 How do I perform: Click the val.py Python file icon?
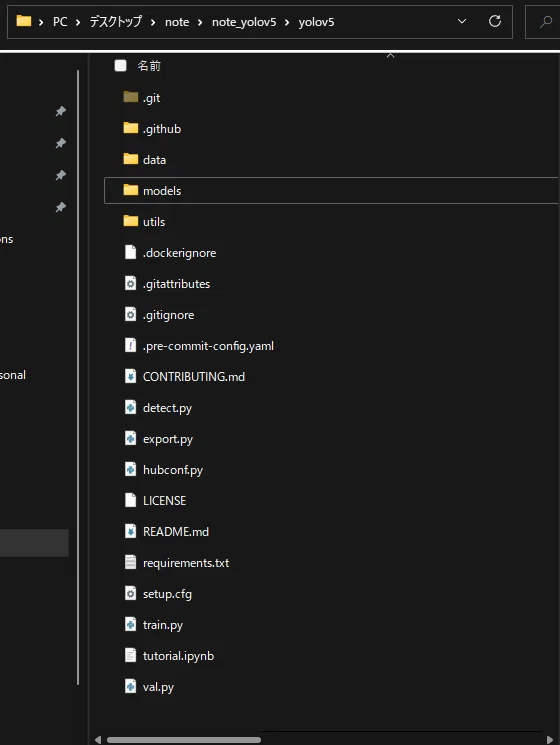[131, 687]
